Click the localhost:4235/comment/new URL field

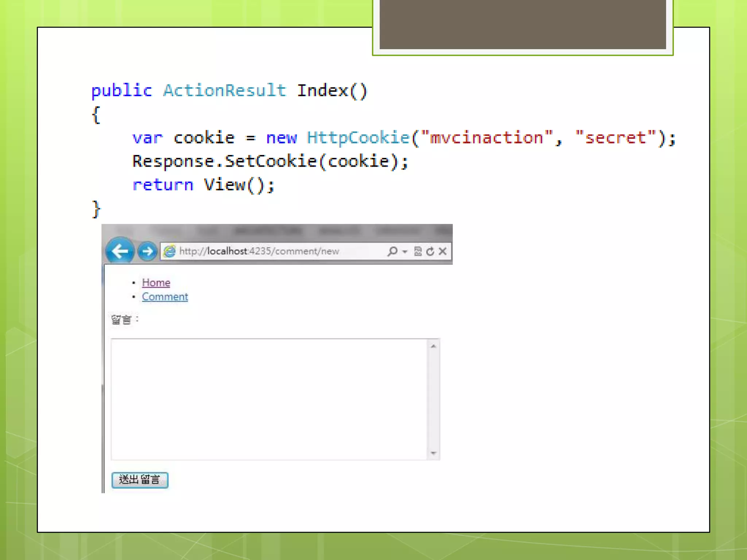point(259,251)
